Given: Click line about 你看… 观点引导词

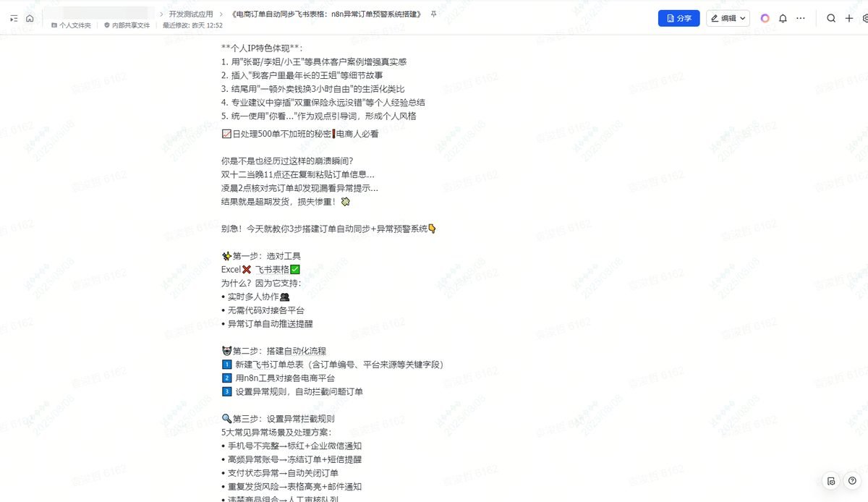Looking at the screenshot, I should point(318,116).
